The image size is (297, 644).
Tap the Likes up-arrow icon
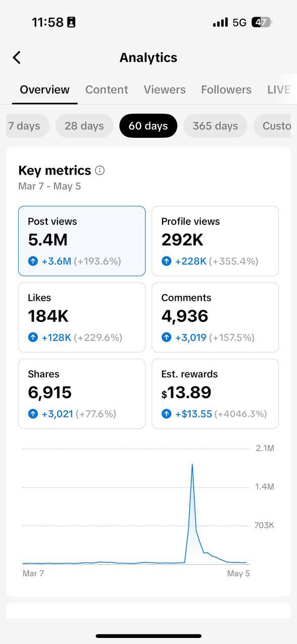point(33,338)
